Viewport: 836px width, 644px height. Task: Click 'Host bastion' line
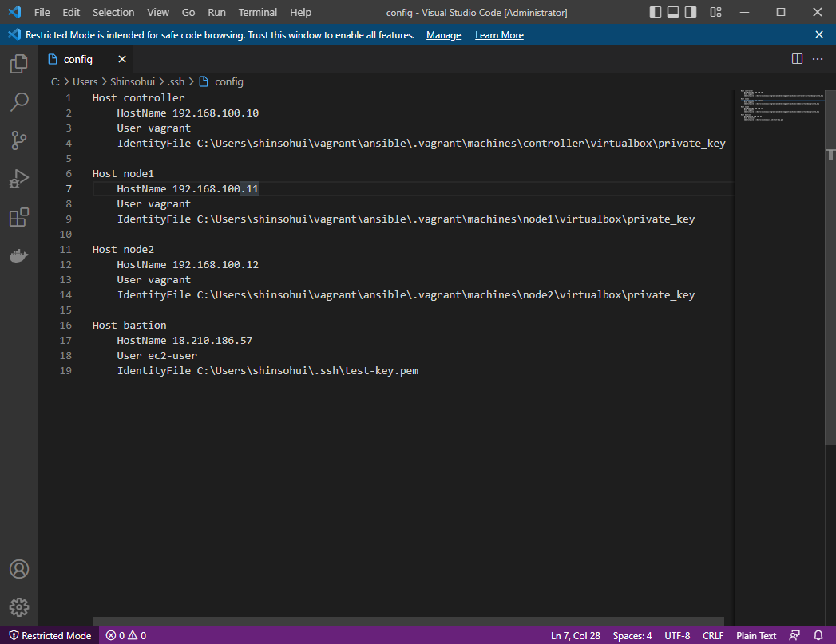coord(129,326)
